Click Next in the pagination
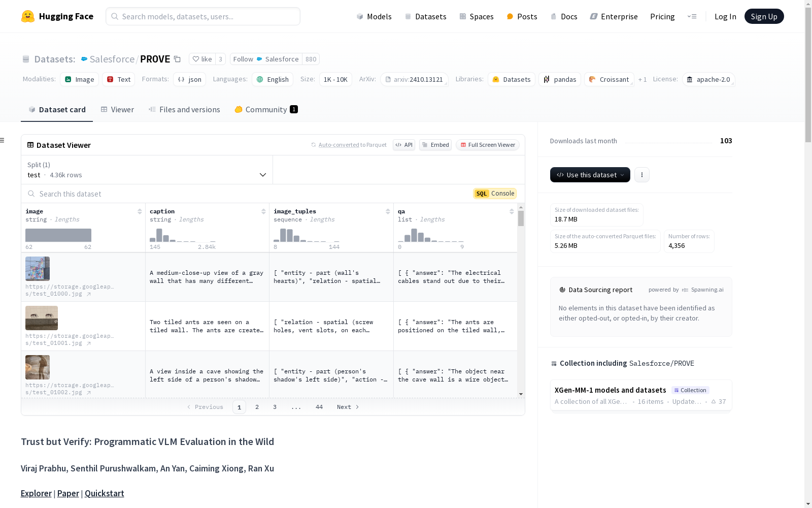The height and width of the screenshot is (508, 812). [348, 407]
